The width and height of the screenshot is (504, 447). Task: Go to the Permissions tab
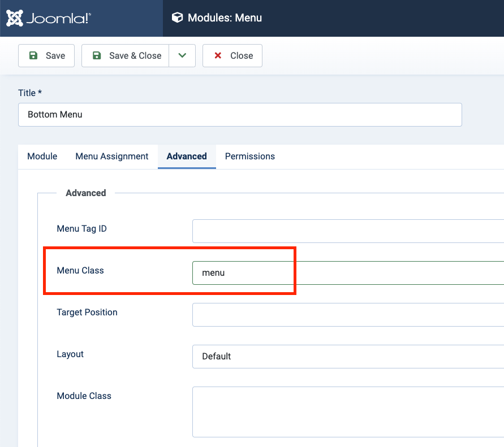coord(250,157)
